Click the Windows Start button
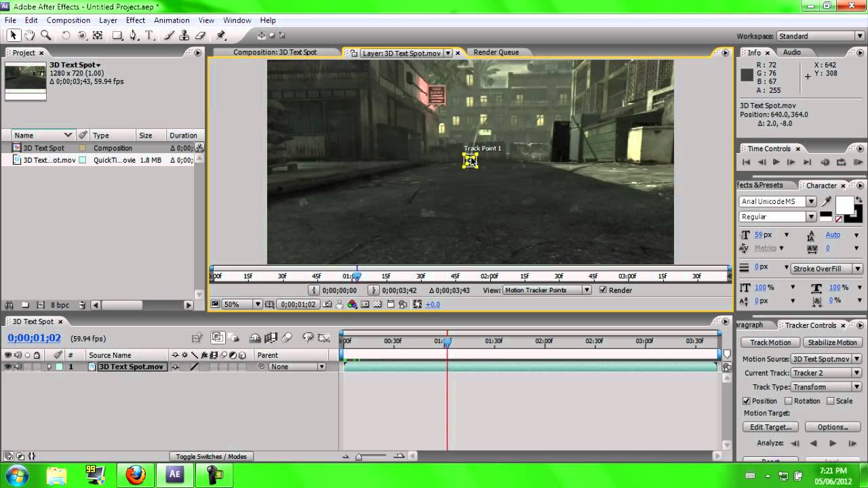868x488 pixels. pyautogui.click(x=16, y=474)
